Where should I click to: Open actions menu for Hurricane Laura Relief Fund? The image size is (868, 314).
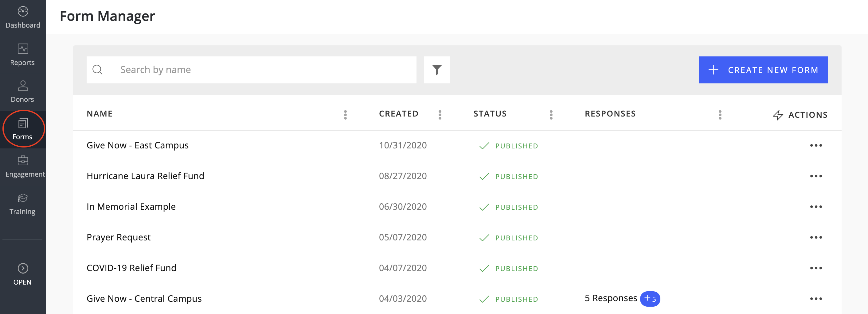click(815, 176)
